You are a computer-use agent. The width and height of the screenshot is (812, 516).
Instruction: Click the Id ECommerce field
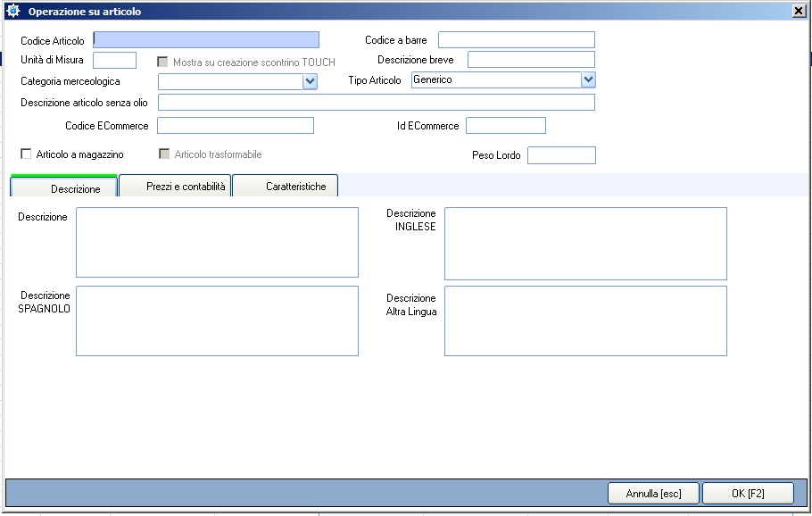pos(505,126)
